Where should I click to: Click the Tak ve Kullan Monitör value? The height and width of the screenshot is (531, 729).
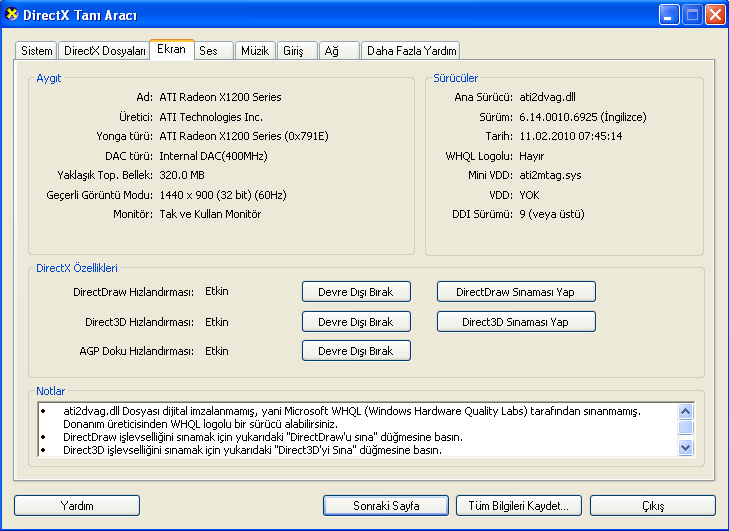pos(210,214)
